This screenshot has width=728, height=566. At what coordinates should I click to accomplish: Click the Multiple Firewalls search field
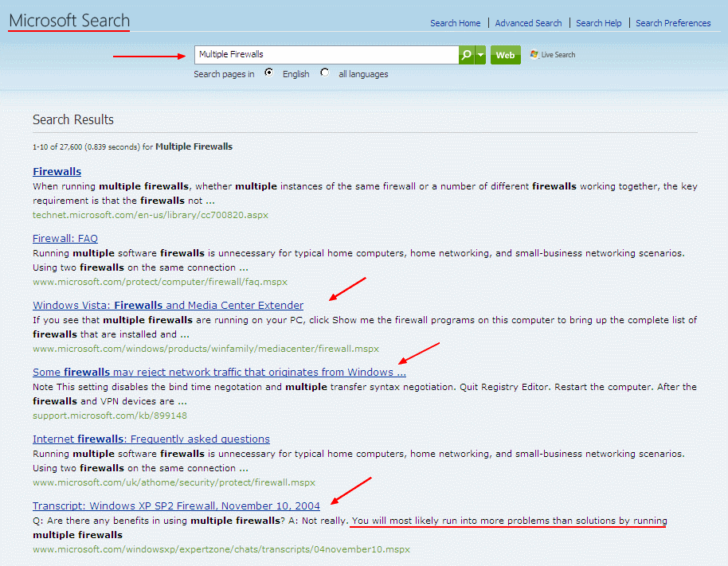pos(327,55)
